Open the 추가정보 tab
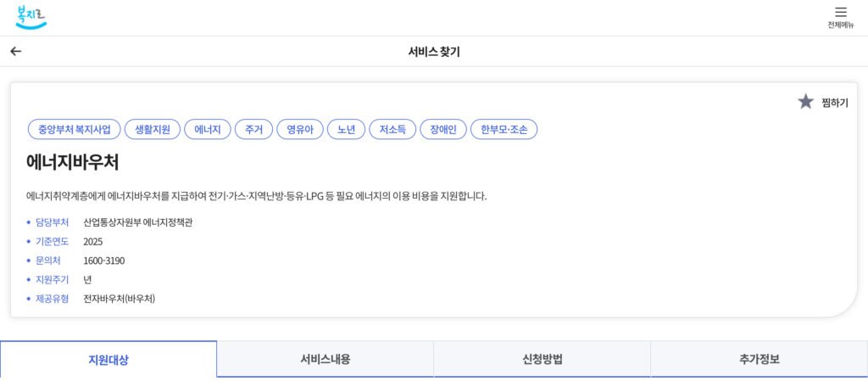 [x=759, y=359]
